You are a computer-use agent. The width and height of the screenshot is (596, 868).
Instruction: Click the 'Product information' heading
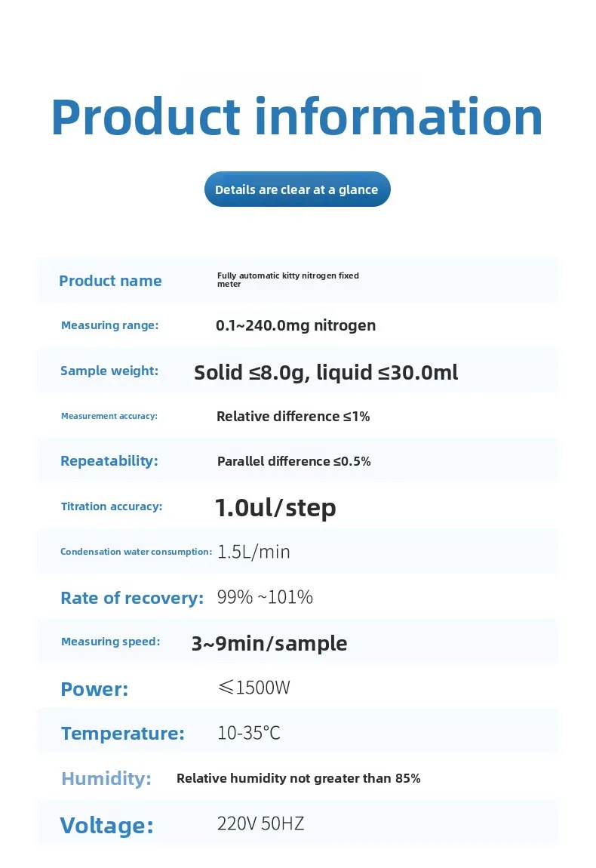pyautogui.click(x=296, y=117)
